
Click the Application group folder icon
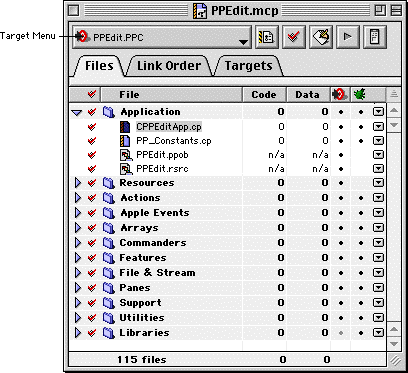point(109,112)
